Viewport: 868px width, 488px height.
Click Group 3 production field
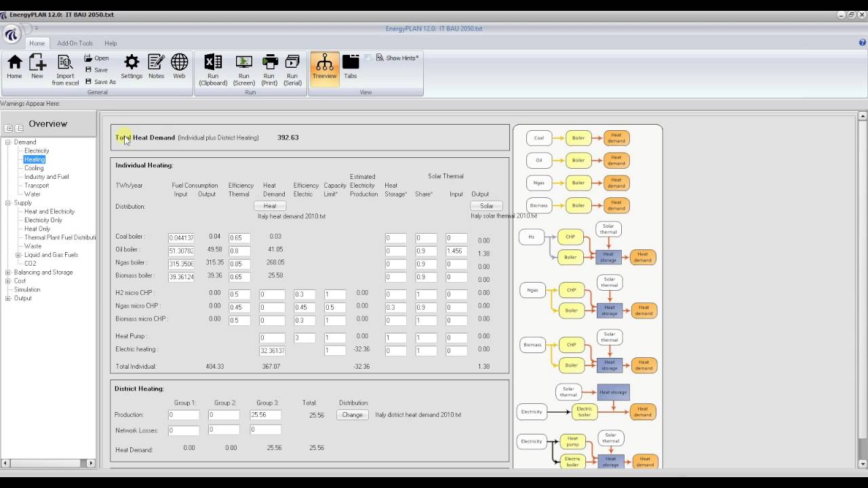265,415
